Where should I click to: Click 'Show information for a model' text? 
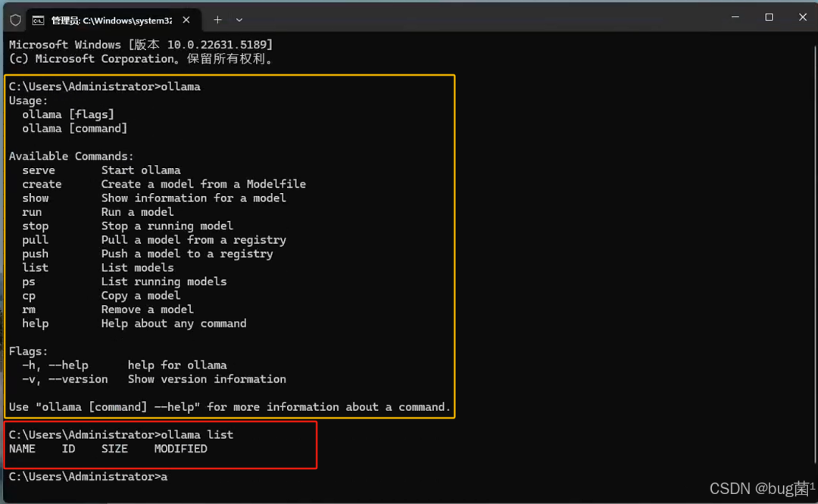pyautogui.click(x=194, y=198)
